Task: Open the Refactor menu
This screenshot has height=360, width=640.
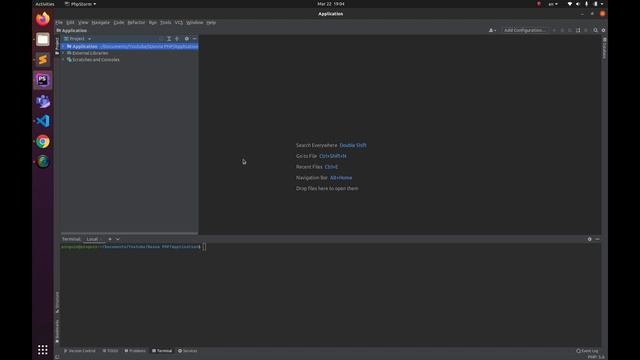Action: 136,22
